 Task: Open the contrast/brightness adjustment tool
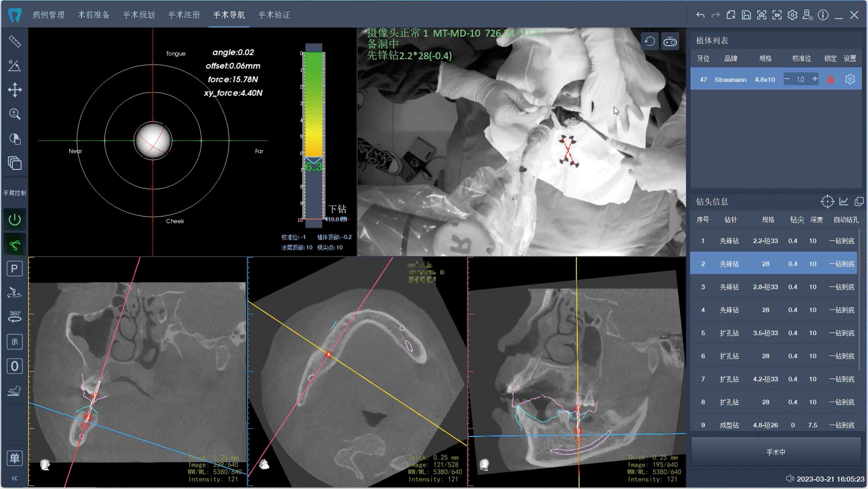pyautogui.click(x=14, y=139)
